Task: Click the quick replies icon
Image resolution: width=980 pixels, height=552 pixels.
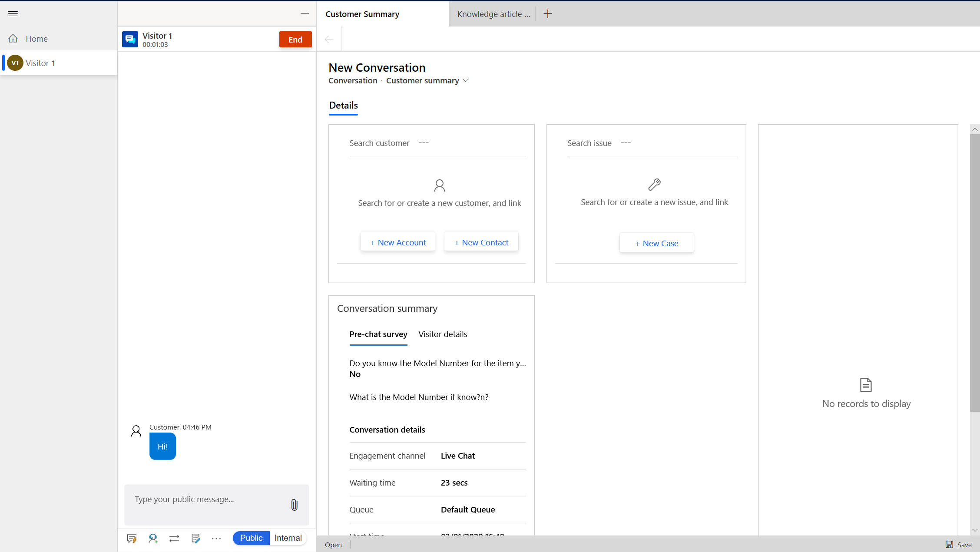Action: tap(132, 539)
